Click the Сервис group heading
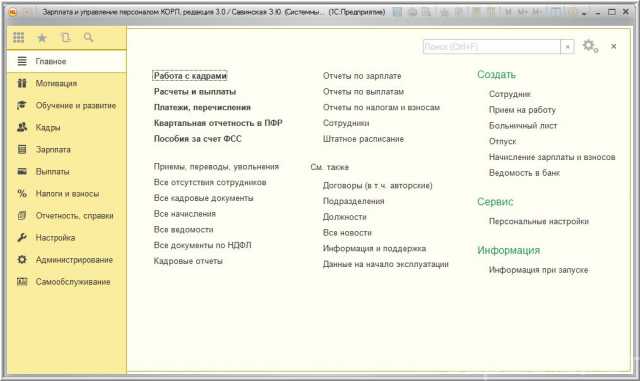 click(x=495, y=202)
